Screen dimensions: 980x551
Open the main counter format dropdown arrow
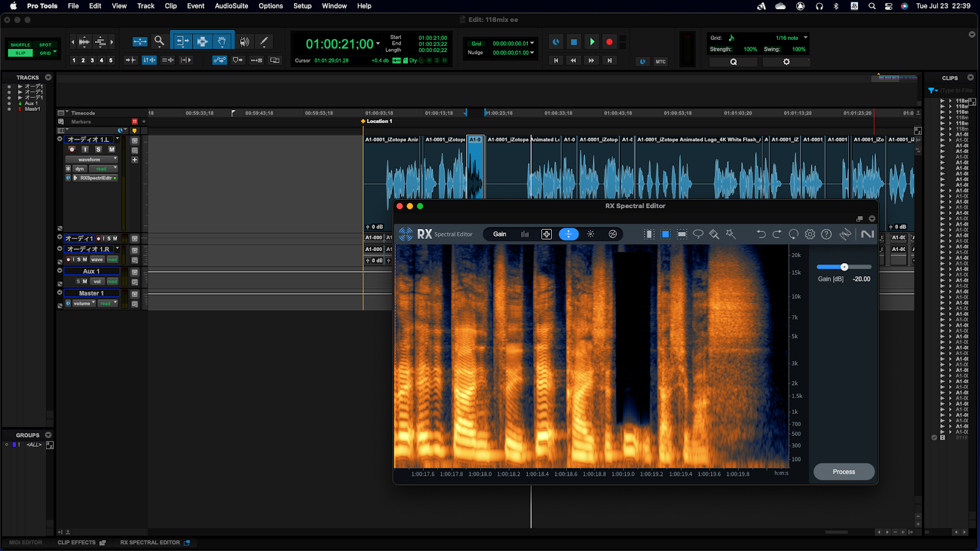tap(378, 44)
